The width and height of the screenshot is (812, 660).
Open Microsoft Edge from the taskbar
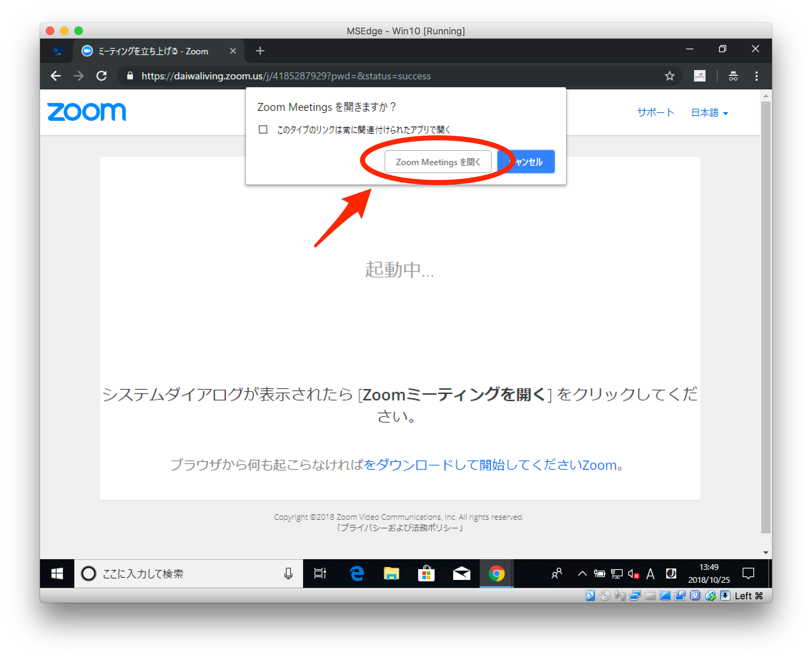click(356, 573)
